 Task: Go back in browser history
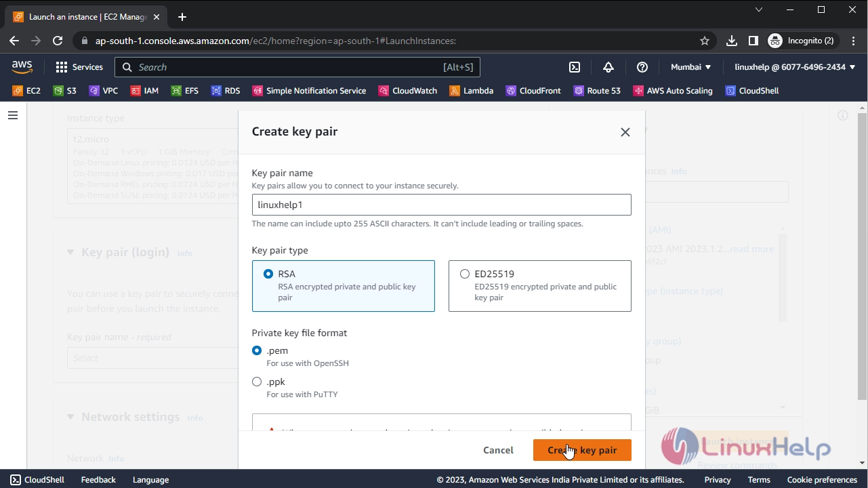14,41
